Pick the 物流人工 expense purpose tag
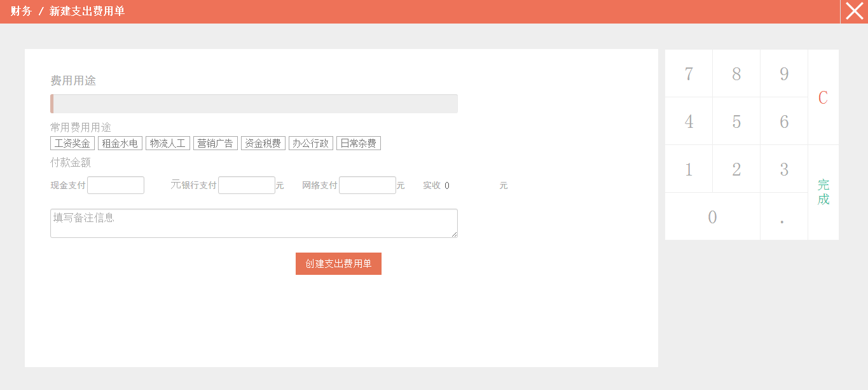 coord(168,143)
